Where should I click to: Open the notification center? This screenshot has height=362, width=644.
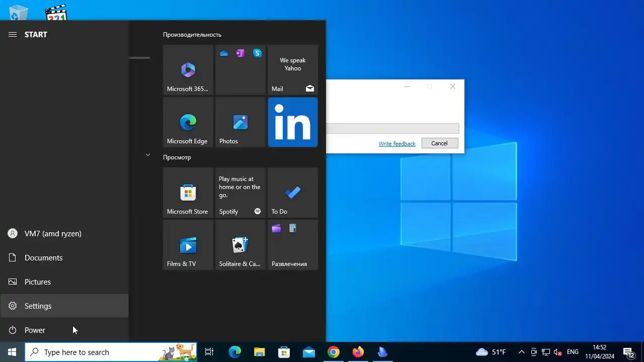[629, 352]
